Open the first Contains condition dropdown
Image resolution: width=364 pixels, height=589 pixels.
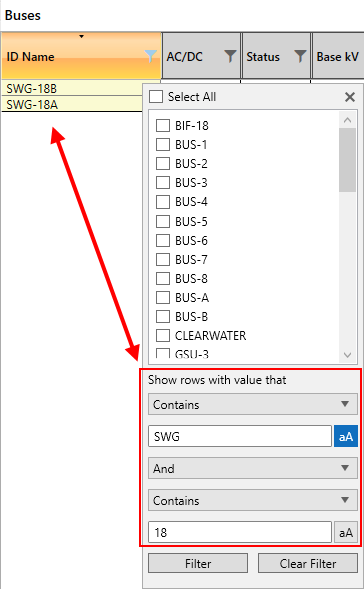(253, 404)
